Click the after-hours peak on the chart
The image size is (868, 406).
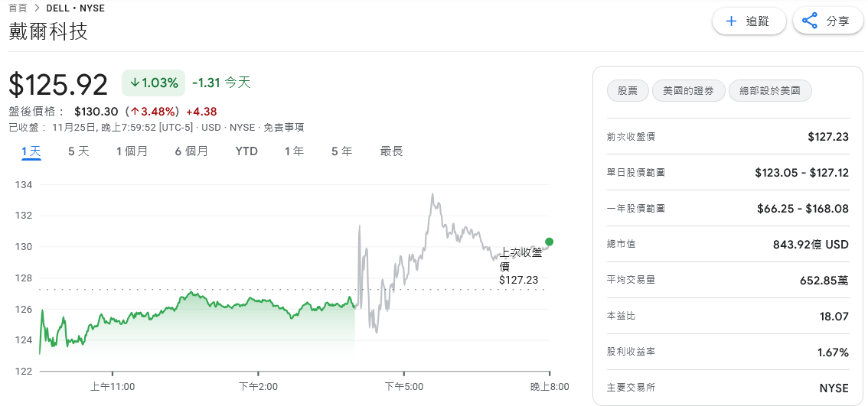click(432, 194)
